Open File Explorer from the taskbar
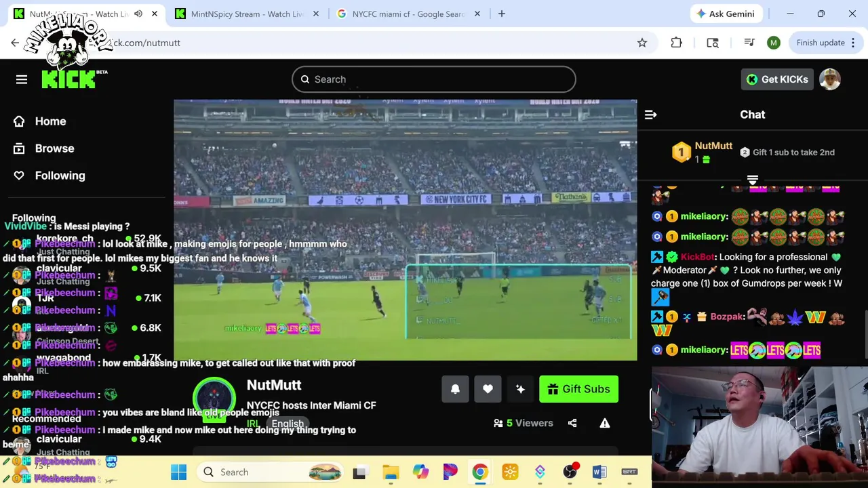Screen dimensions: 868x488 click(x=391, y=472)
